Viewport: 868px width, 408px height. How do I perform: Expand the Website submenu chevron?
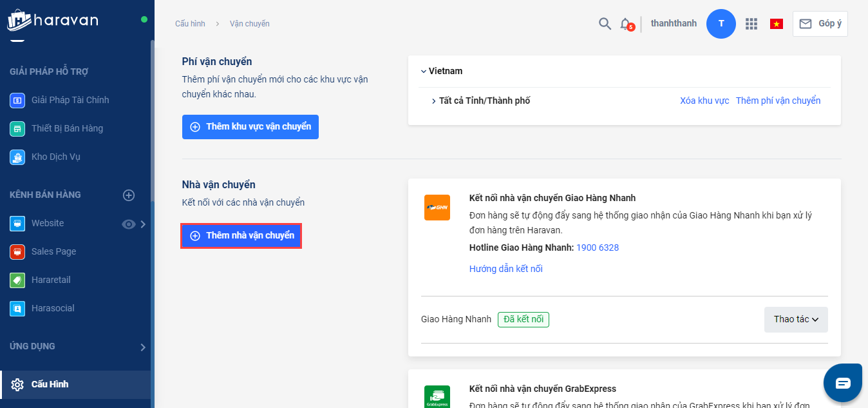[143, 224]
